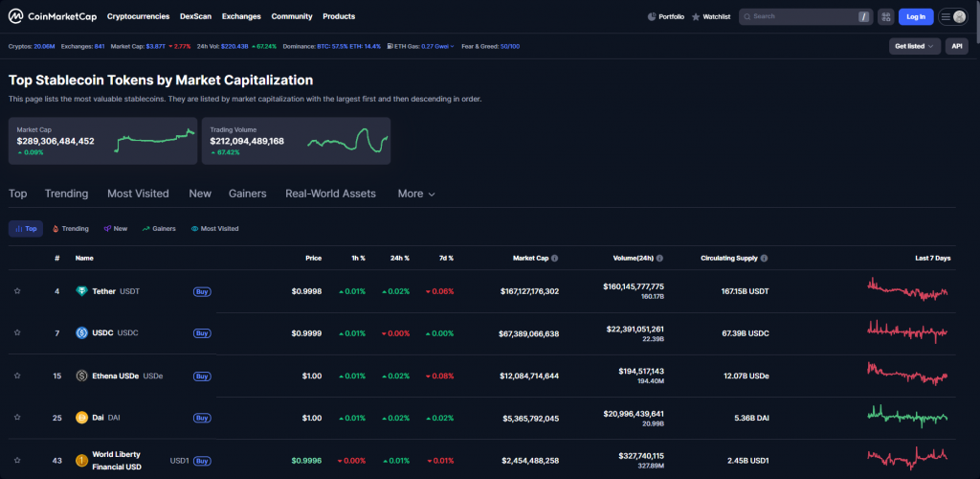
Task: Select the Gainers filter chip
Action: point(159,229)
